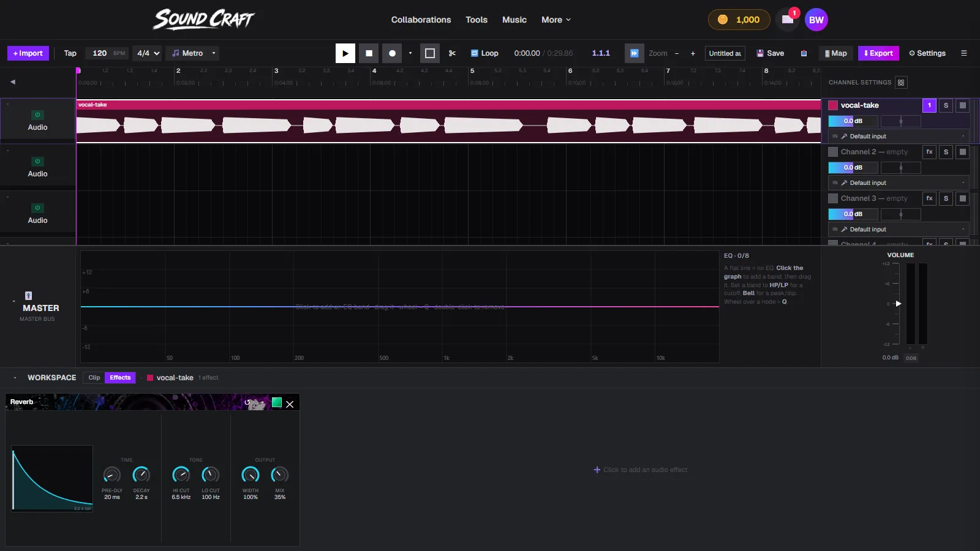
Task: Open the record options arrow
Action: (410, 53)
